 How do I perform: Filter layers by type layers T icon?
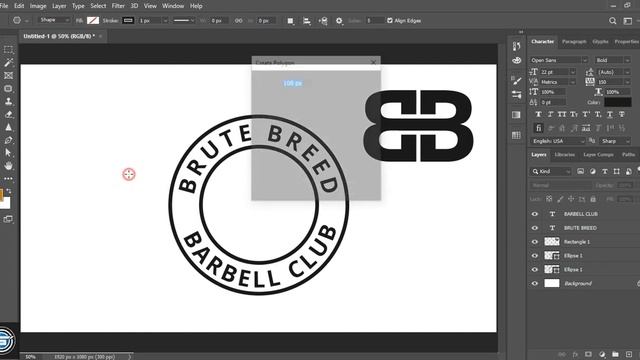tap(604, 171)
